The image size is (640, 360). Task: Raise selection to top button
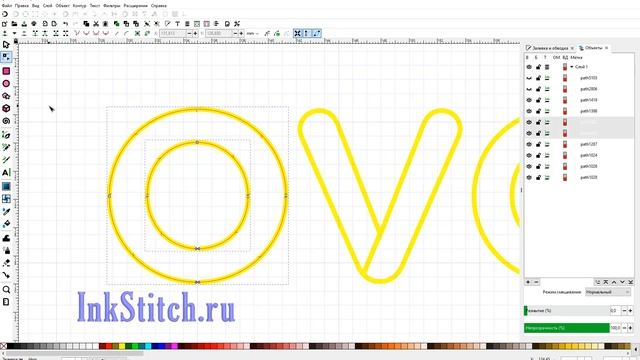(x=606, y=282)
